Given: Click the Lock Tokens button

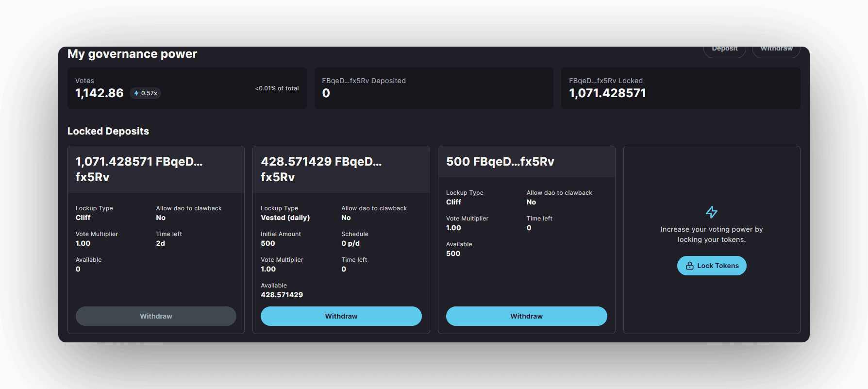Looking at the screenshot, I should tap(712, 266).
